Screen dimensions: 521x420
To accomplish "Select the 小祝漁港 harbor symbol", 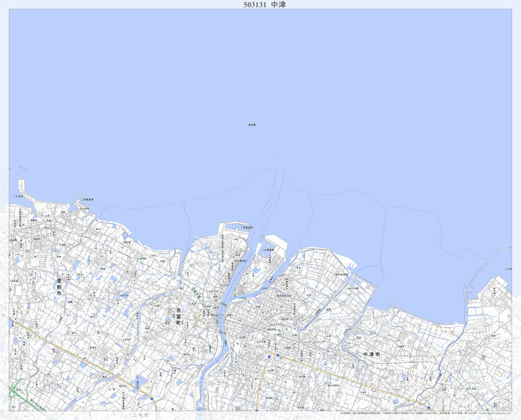I will coord(263,250).
